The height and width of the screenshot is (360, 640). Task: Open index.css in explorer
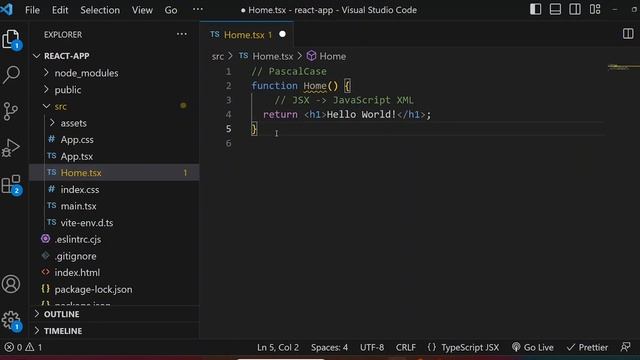(x=114, y=189)
